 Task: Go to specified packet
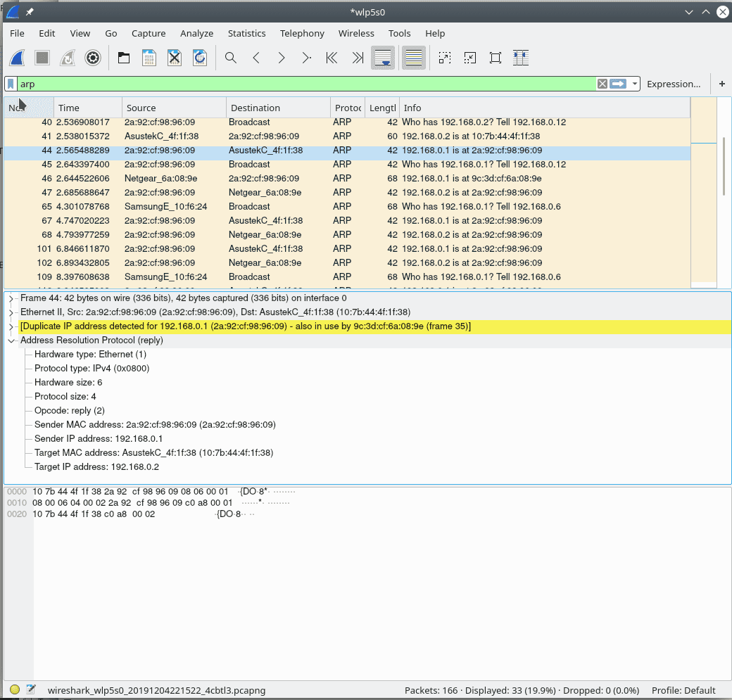point(306,58)
